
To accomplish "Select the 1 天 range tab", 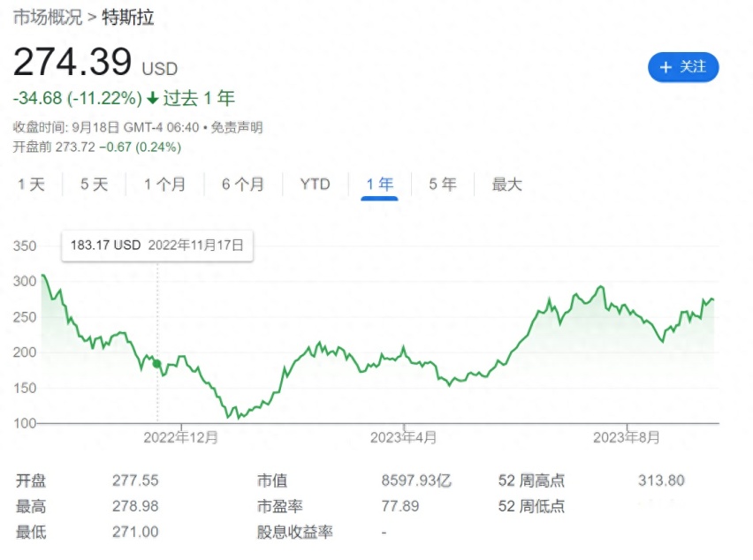I will (x=31, y=185).
